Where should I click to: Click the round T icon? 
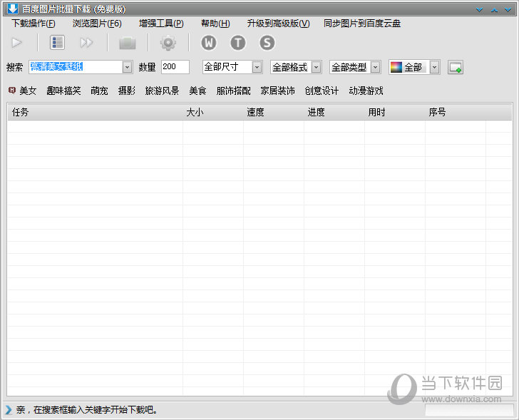click(x=238, y=43)
